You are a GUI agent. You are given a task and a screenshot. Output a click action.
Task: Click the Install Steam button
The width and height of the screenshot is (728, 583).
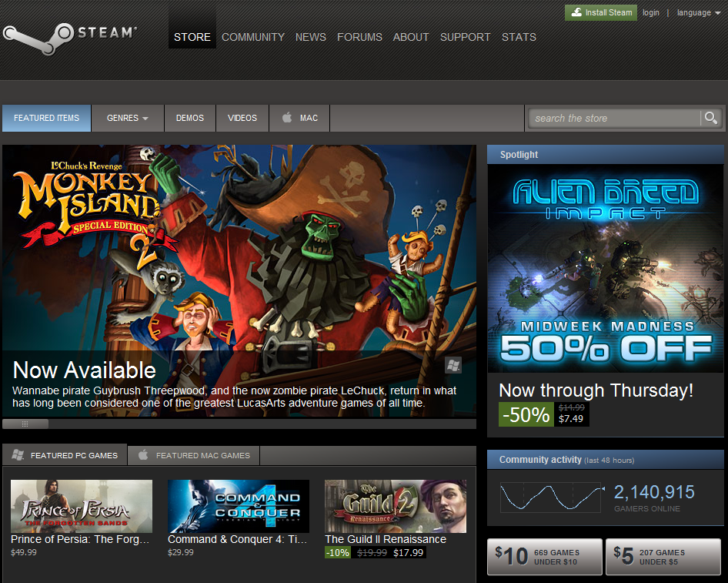coord(601,12)
